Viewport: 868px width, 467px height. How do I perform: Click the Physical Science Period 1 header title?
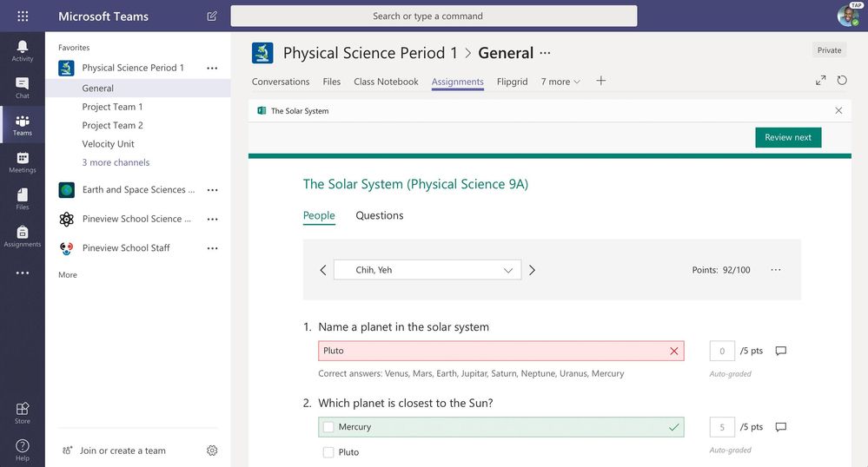[370, 53]
